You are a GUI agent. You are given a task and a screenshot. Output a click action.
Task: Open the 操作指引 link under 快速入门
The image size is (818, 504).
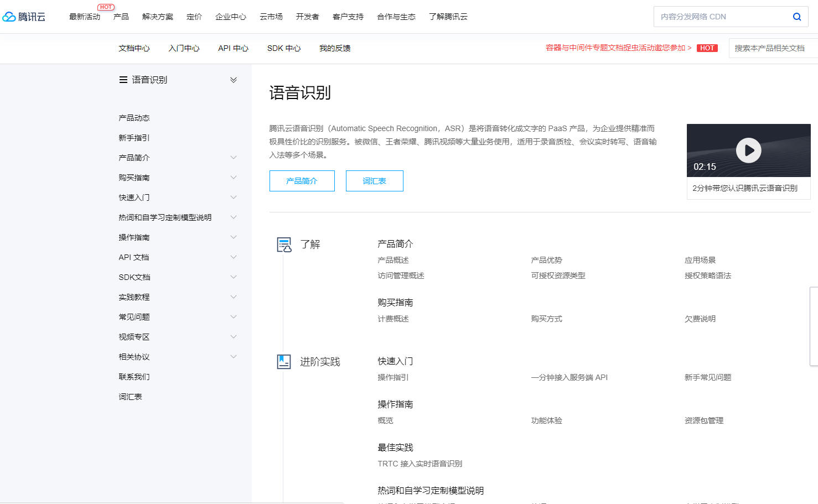393,377
